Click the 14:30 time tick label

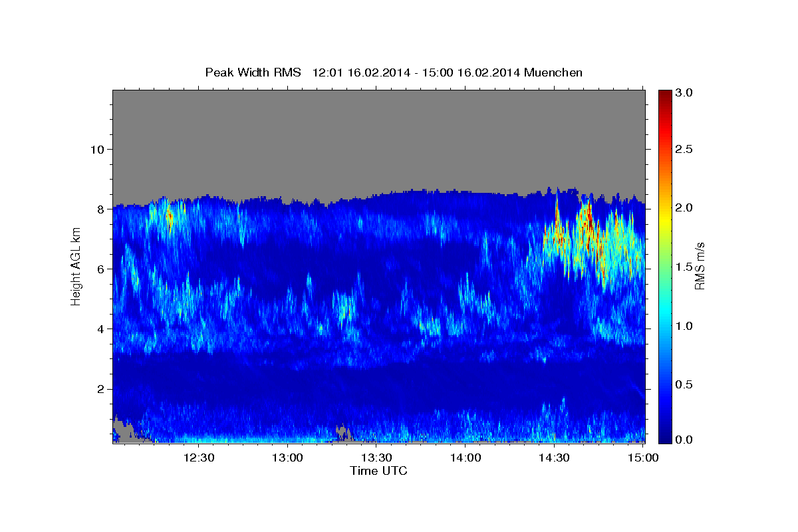coord(554,458)
